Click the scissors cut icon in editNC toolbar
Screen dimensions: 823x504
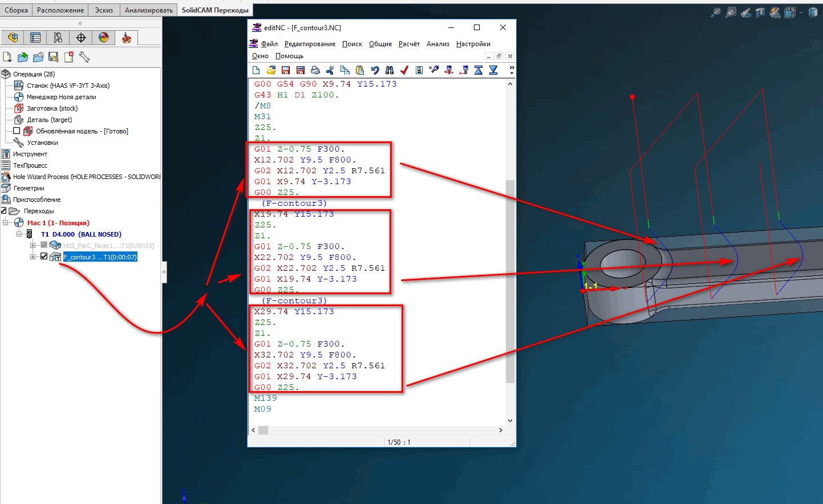pyautogui.click(x=330, y=70)
